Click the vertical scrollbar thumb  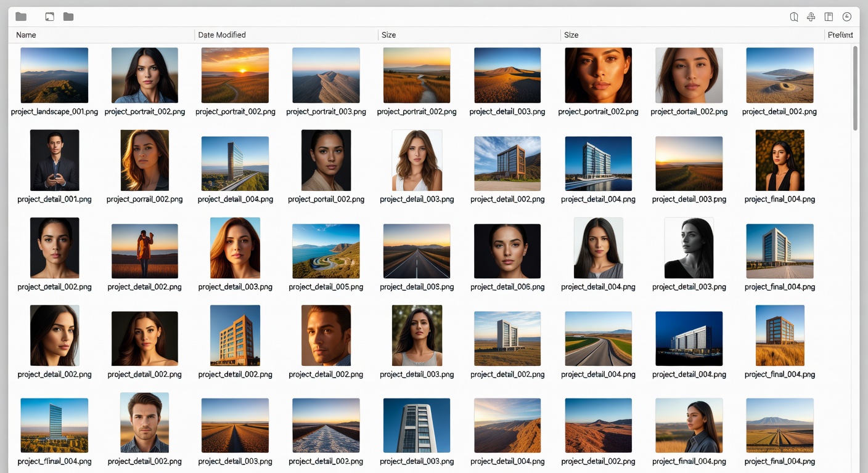point(855,88)
